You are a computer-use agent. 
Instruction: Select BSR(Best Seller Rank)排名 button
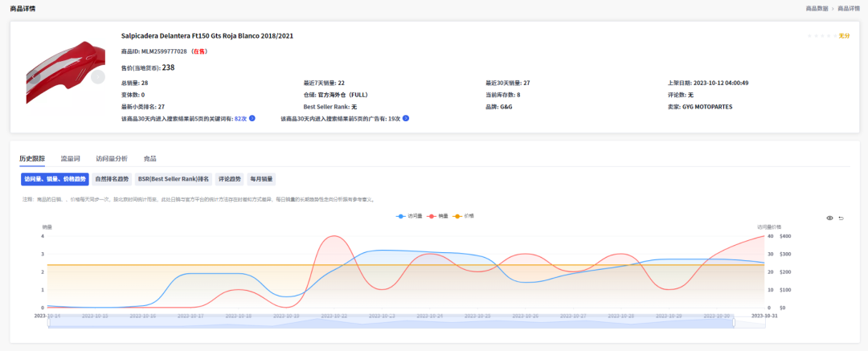174,179
